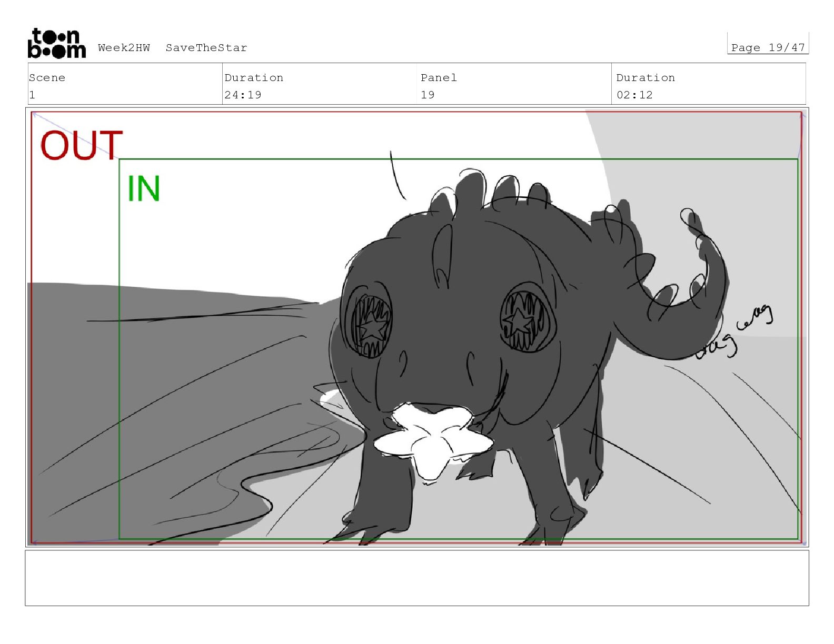Select the scene duration value "24:19"
Viewport: 834px width, 644px height.
[x=243, y=95]
